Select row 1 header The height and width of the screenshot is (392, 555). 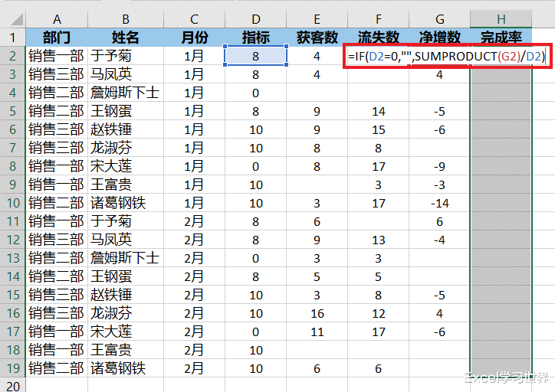[x=13, y=38]
